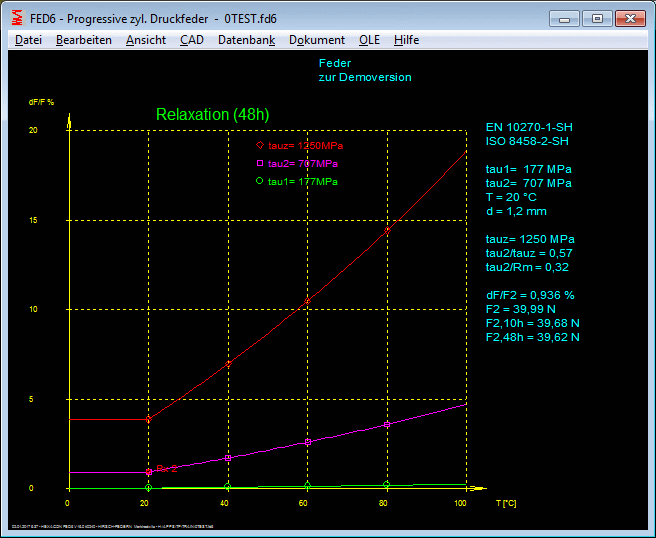Open the Datenbank menu

point(246,40)
